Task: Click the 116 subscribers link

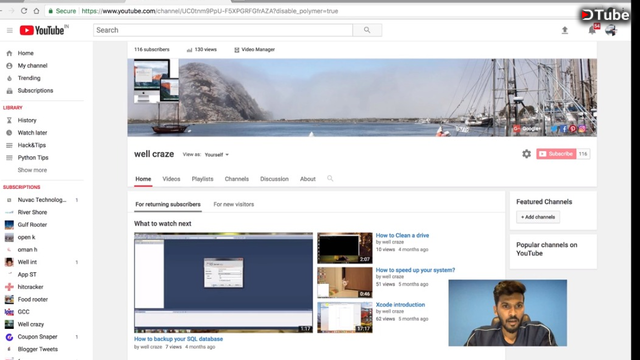Action: tap(152, 50)
